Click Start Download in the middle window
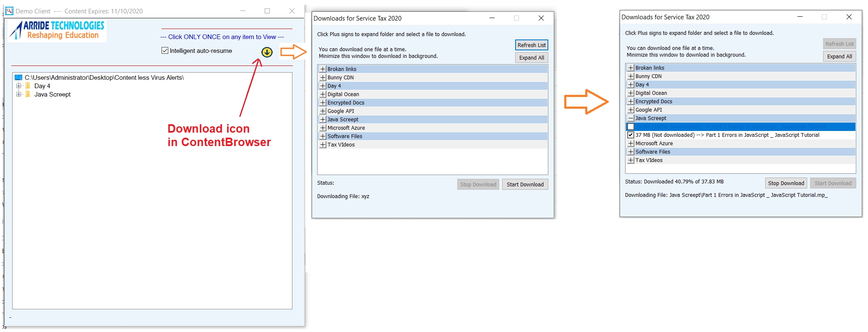 525,185
